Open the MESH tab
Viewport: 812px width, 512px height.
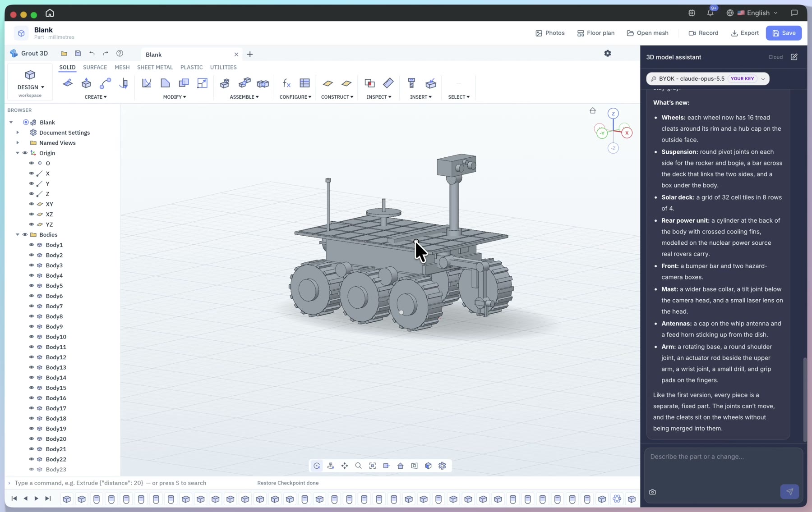122,67
